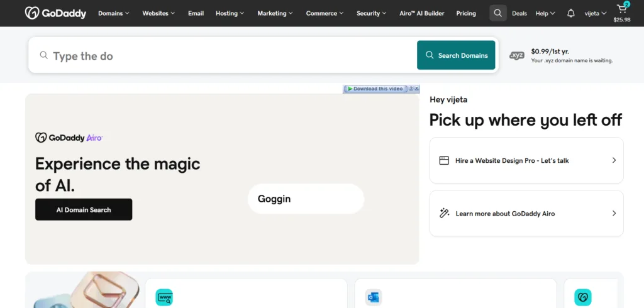Screen dimensions: 644x308
Task: Click the help icon on the Download this video bar
Action: point(411,88)
